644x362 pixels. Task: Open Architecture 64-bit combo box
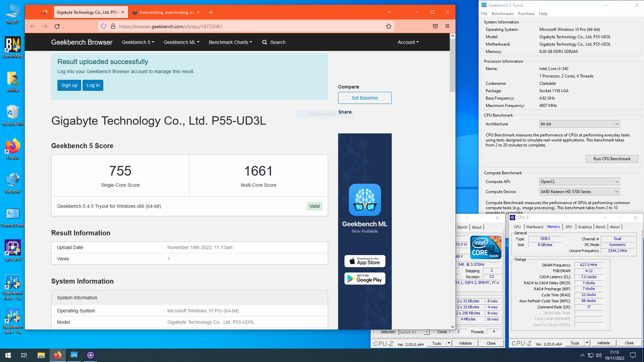coord(579,124)
